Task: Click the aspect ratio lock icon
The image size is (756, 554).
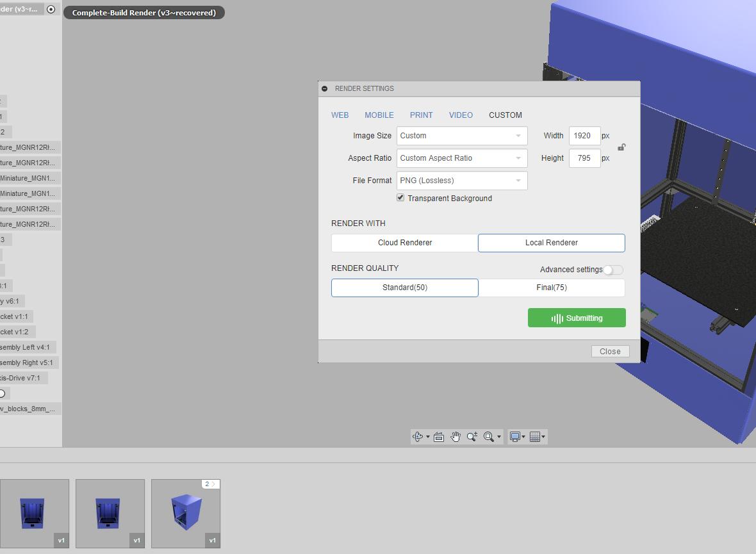Action: click(621, 147)
